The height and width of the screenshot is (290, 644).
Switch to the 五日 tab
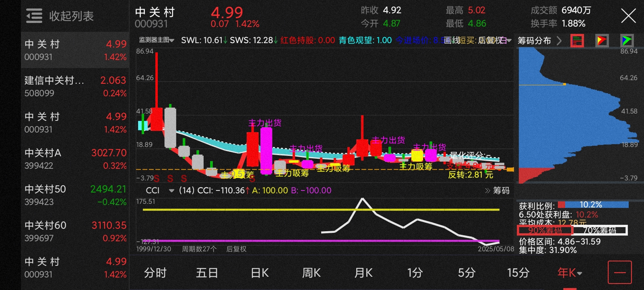pos(207,273)
